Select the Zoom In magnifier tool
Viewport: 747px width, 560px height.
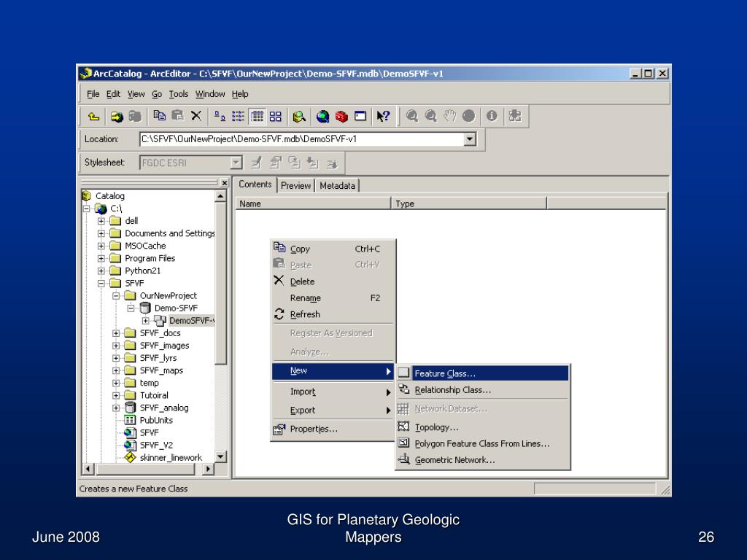tap(412, 116)
